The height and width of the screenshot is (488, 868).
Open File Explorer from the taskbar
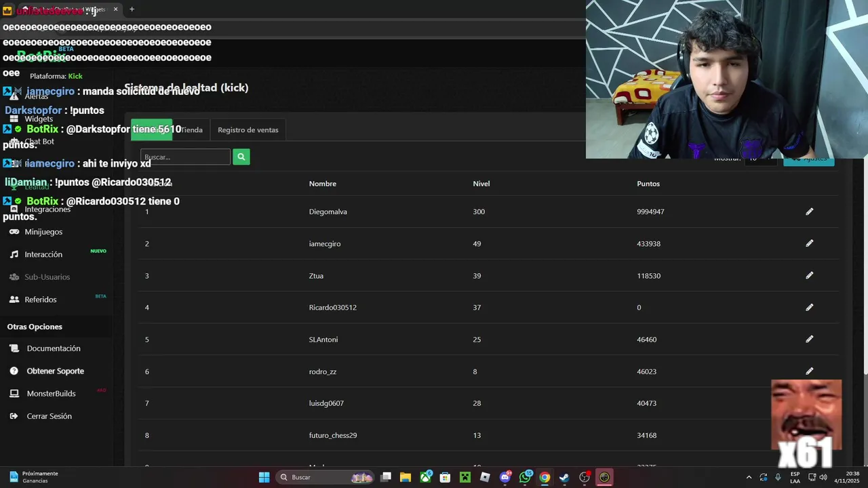pyautogui.click(x=406, y=477)
